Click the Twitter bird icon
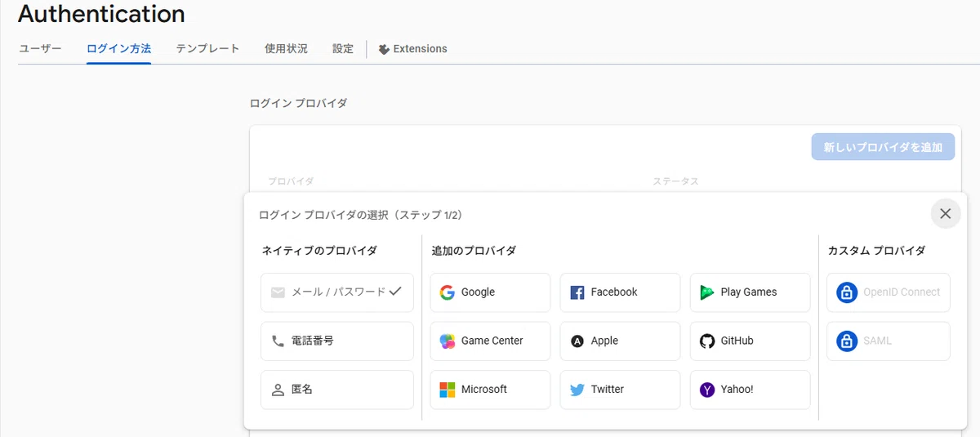Image resolution: width=980 pixels, height=437 pixels. (577, 390)
